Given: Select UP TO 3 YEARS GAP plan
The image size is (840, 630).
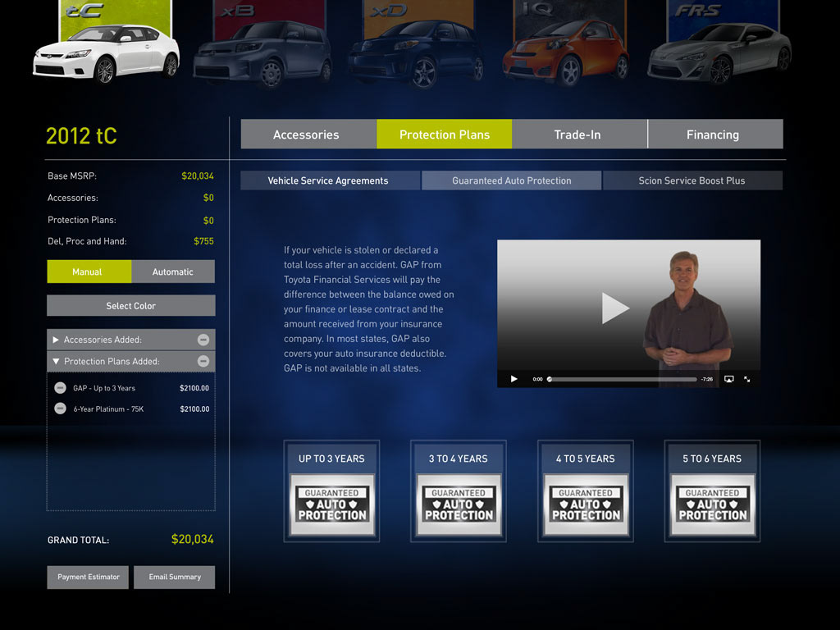Looking at the screenshot, I should (x=331, y=491).
